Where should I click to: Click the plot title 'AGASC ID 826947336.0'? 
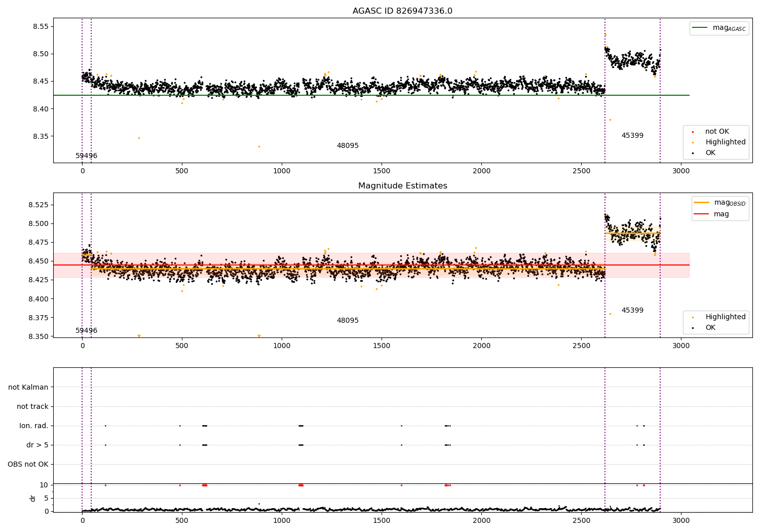(x=402, y=11)
